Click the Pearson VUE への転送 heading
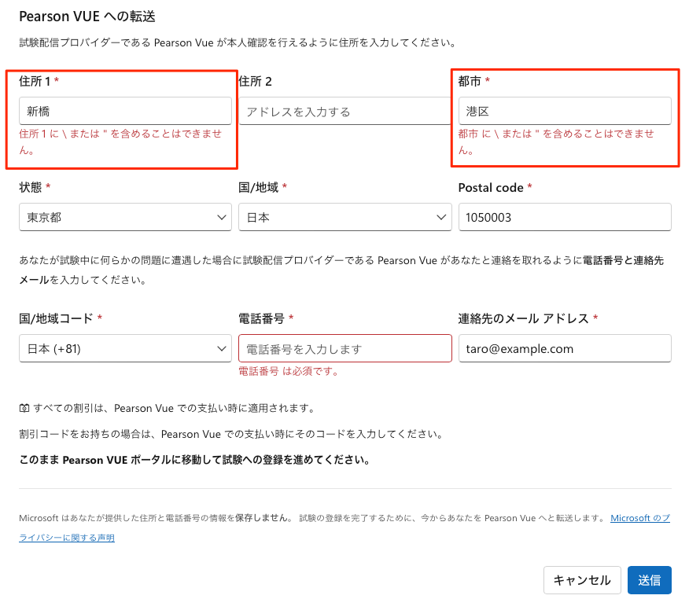 click(x=87, y=17)
